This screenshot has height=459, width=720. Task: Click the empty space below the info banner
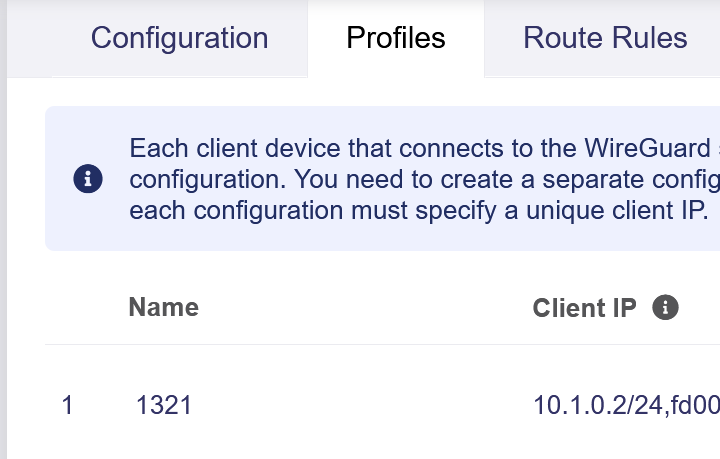[380, 264]
